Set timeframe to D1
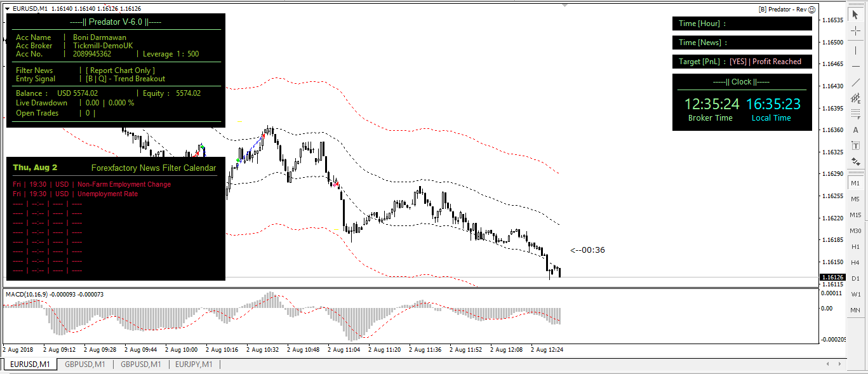This screenshot has height=374, width=868. click(x=855, y=278)
